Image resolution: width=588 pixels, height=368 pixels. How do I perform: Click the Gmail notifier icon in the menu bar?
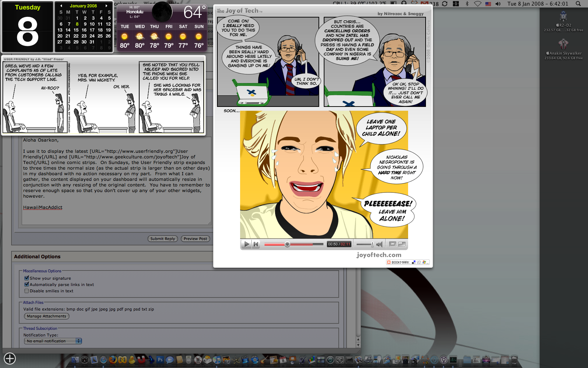pos(425,4)
